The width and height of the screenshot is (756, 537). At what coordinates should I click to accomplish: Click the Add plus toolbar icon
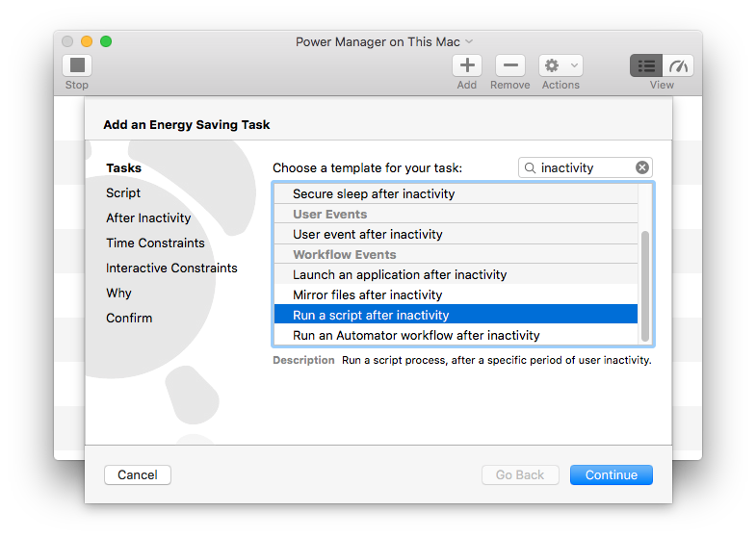tap(467, 65)
